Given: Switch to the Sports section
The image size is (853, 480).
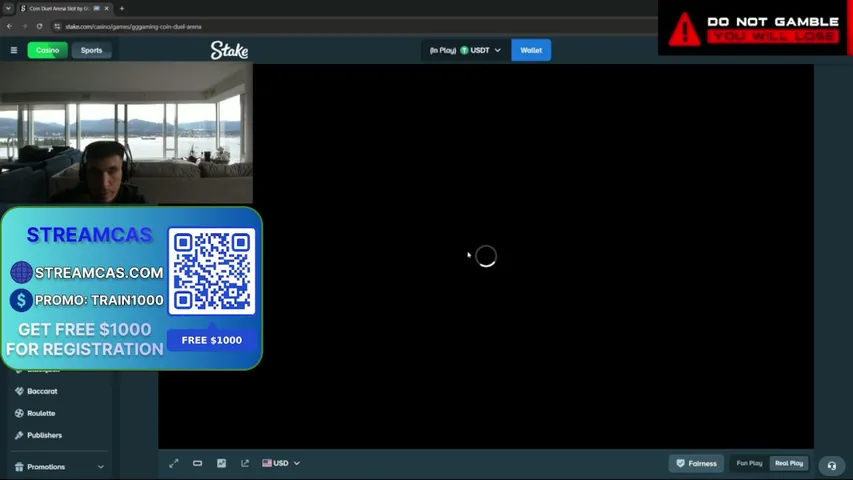Looking at the screenshot, I should [x=91, y=50].
